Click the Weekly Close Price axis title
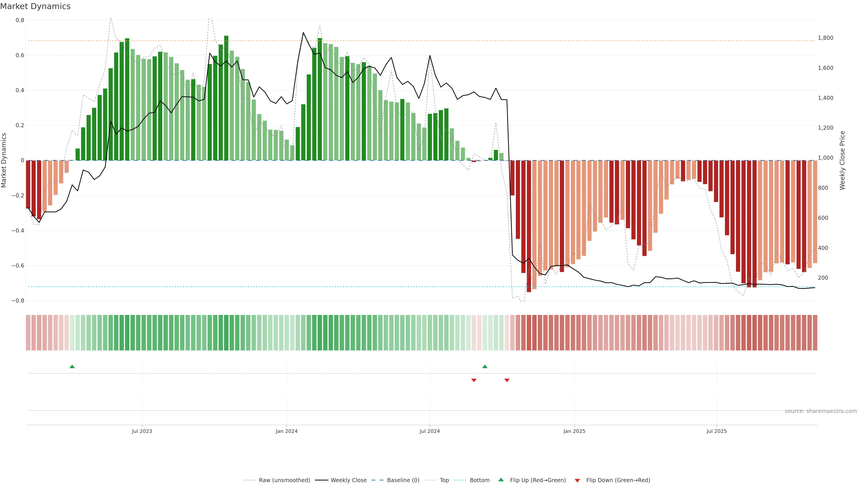The height and width of the screenshot is (488, 868). (842, 160)
